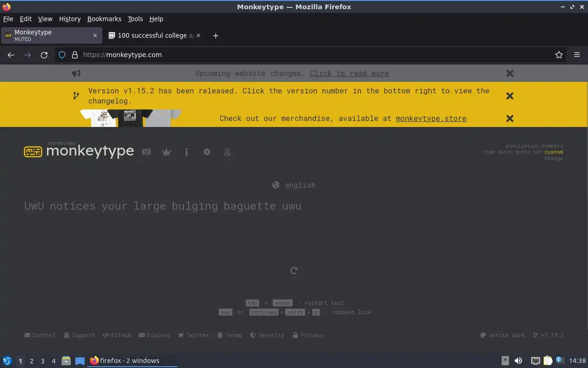The image size is (588, 368).
Task: Close the 100 successful college tab
Action: pyautogui.click(x=198, y=35)
